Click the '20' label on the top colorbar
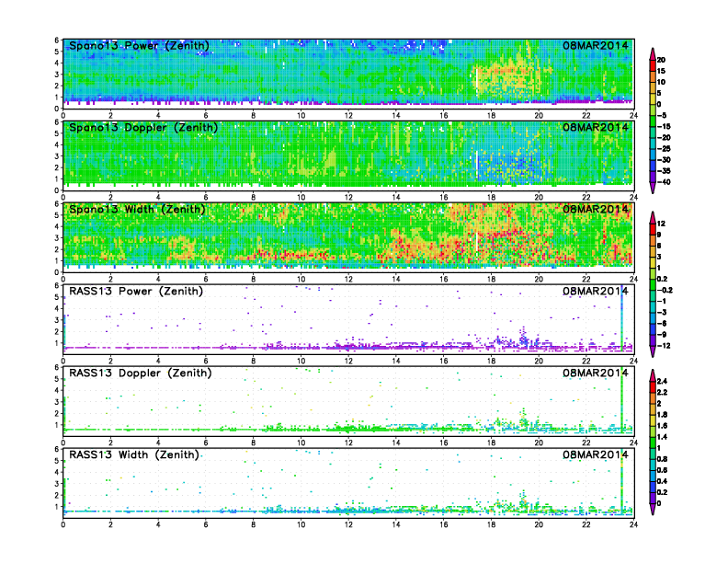728x563 pixels. (661, 60)
